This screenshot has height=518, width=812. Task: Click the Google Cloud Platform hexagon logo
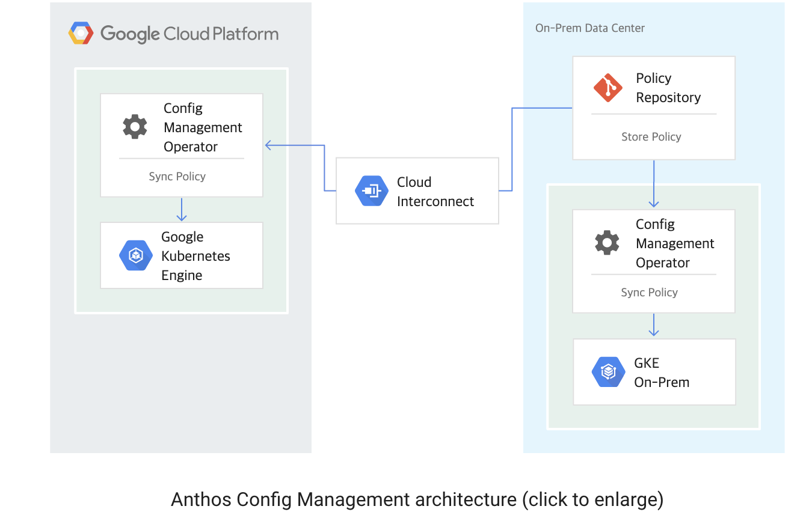81,33
